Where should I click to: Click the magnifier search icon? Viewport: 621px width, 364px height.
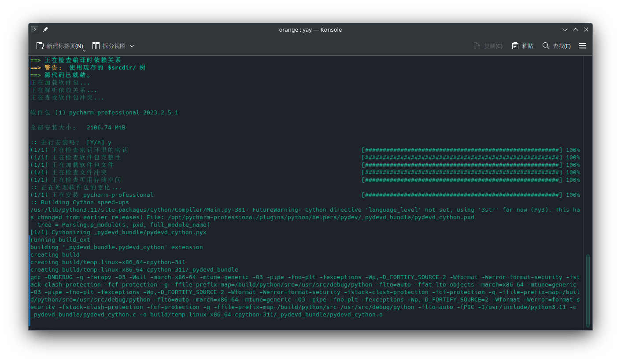coord(546,46)
